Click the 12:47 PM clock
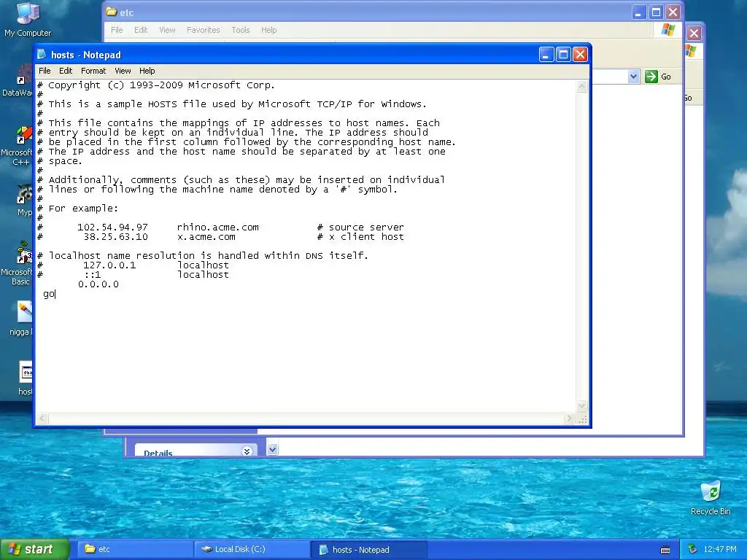Image resolution: width=747 pixels, height=560 pixels. pos(720,549)
